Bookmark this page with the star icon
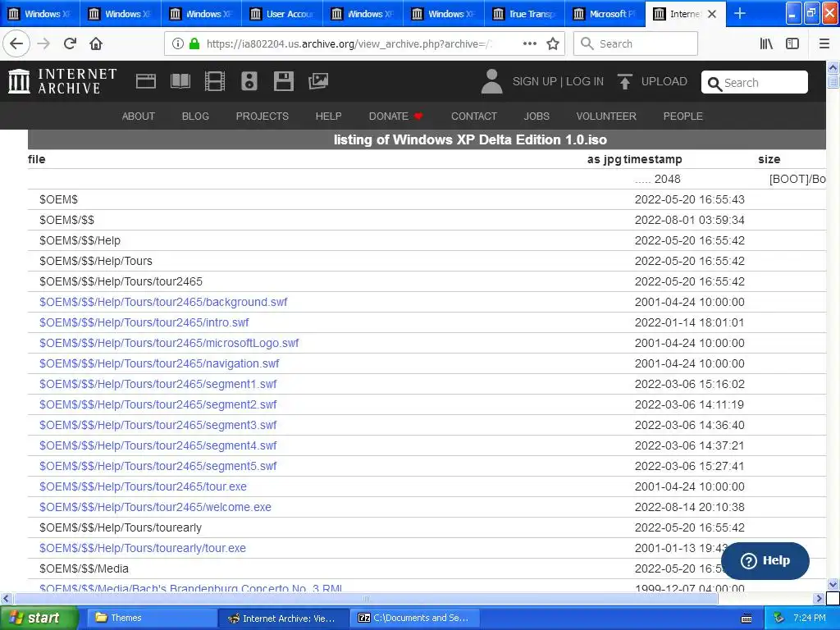840x630 pixels. click(553, 43)
